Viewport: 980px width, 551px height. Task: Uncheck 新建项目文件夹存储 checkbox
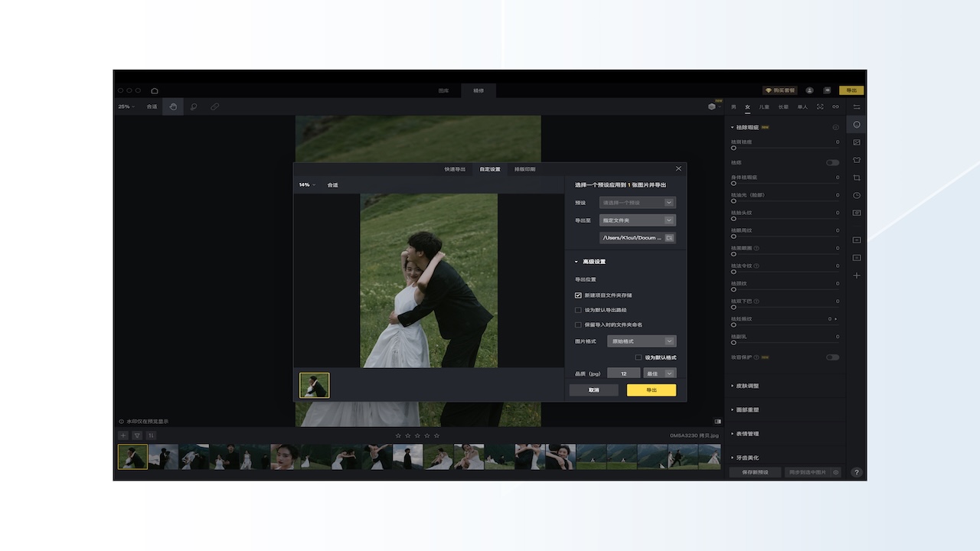579,295
